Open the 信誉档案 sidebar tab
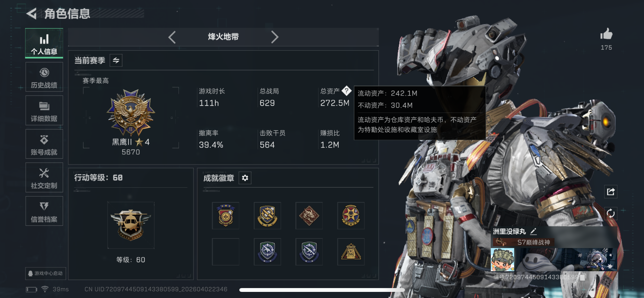Image resolution: width=644 pixels, height=298 pixels. point(44,211)
